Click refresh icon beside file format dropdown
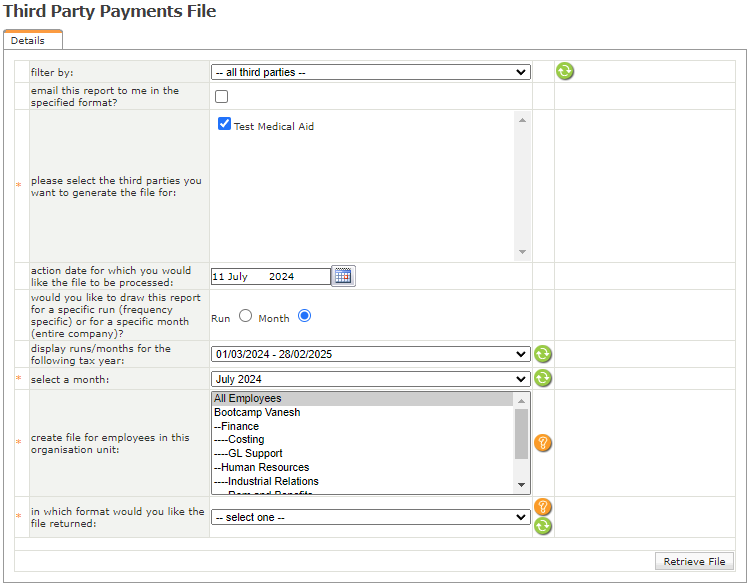This screenshot has width=749, height=585. click(543, 525)
